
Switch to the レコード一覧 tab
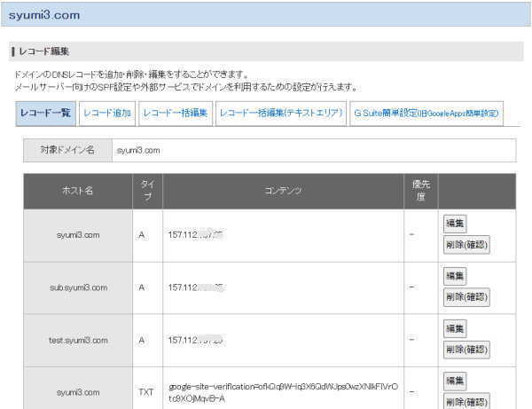coord(46,114)
